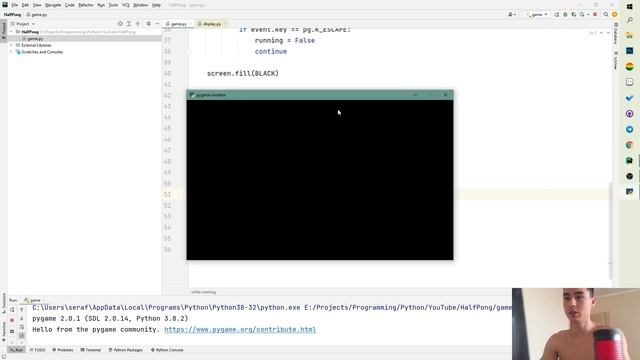Click the locate opened file target icon

pyautogui.click(x=120, y=24)
